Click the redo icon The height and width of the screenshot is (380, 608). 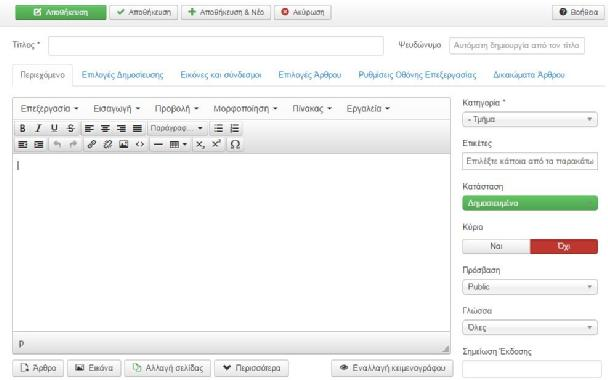73,145
